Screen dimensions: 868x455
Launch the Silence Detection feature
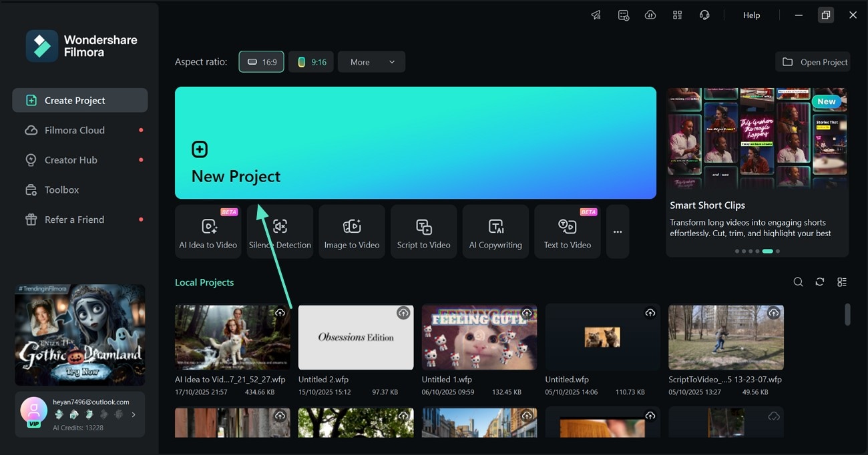[x=280, y=231]
